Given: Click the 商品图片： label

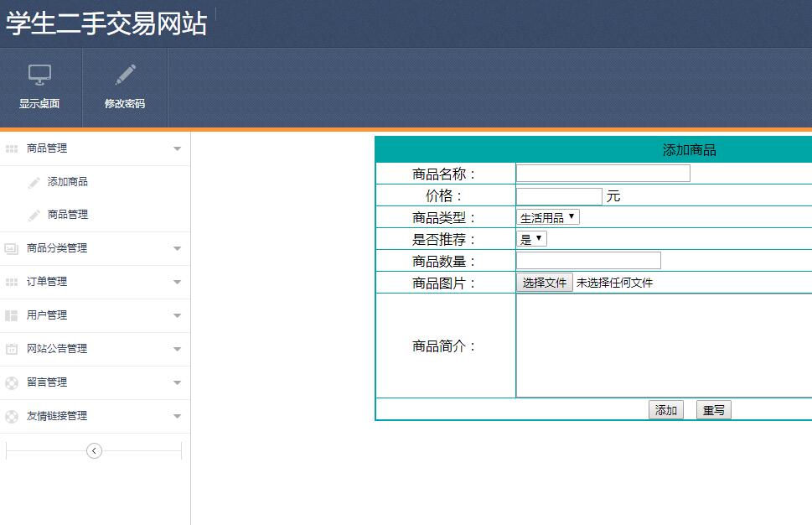Looking at the screenshot, I should click(444, 283).
